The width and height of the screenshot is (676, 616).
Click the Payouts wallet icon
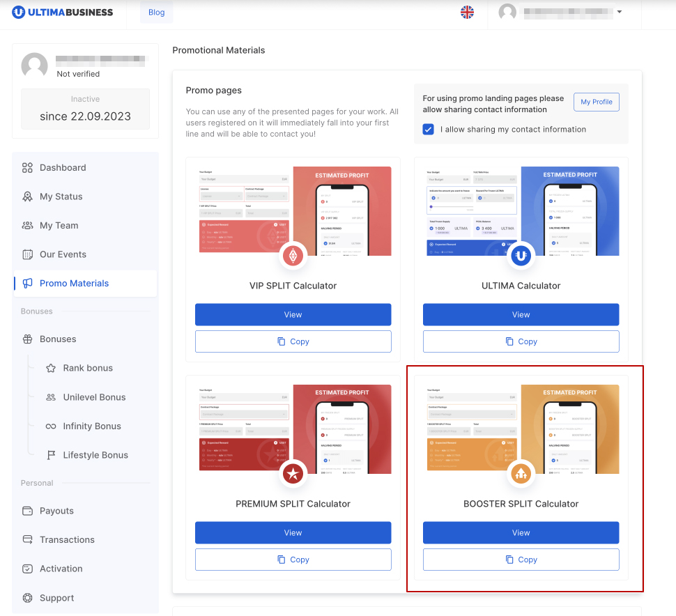tap(28, 511)
